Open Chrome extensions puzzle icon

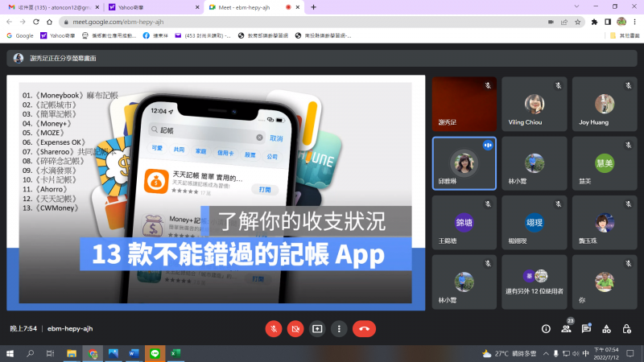(594, 22)
